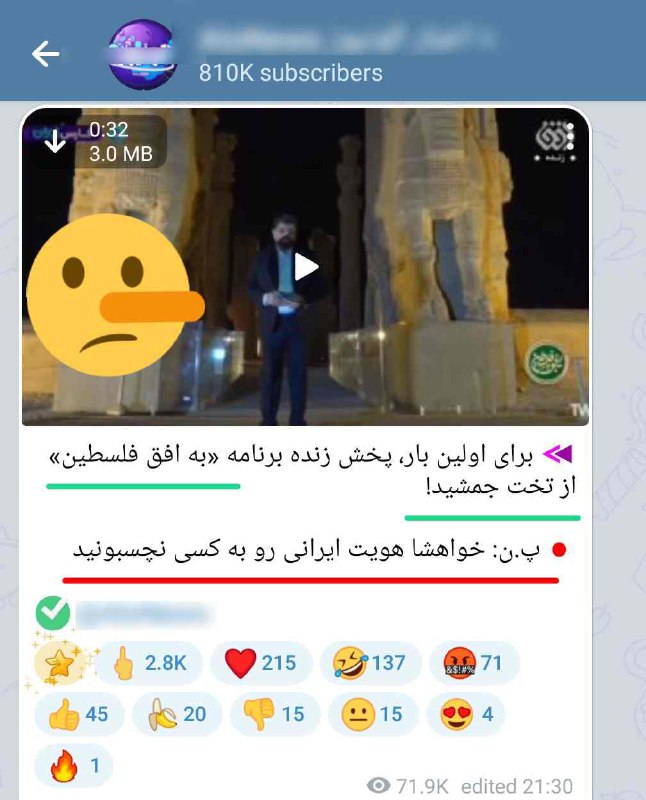Viewport: 646px width, 800px height.
Task: React with the banana emoji, 20
Action: coord(177,714)
